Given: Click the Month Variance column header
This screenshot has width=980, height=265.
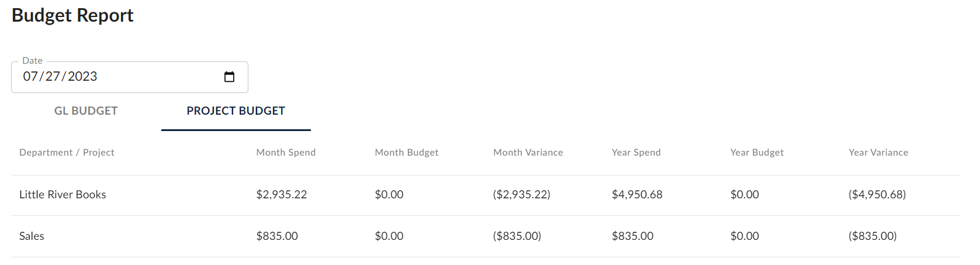Looking at the screenshot, I should 528,153.
